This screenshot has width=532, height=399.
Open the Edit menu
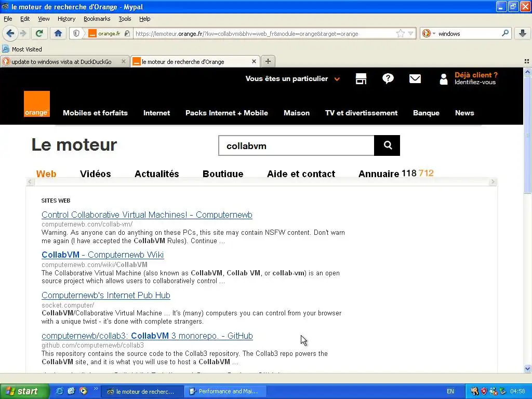[25, 19]
